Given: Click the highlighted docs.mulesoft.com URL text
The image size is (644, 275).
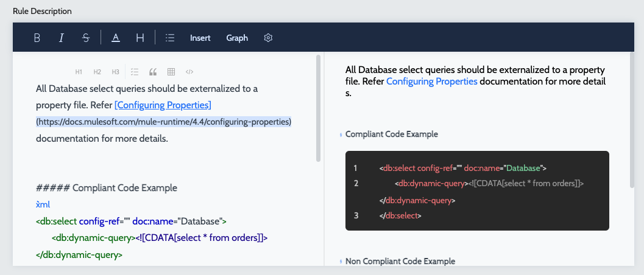Looking at the screenshot, I should [164, 122].
